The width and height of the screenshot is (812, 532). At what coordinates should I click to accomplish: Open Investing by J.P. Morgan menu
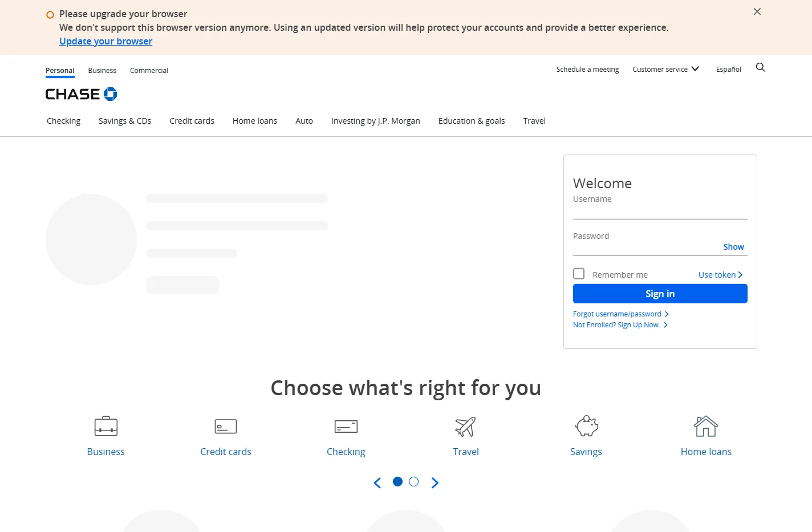376,121
